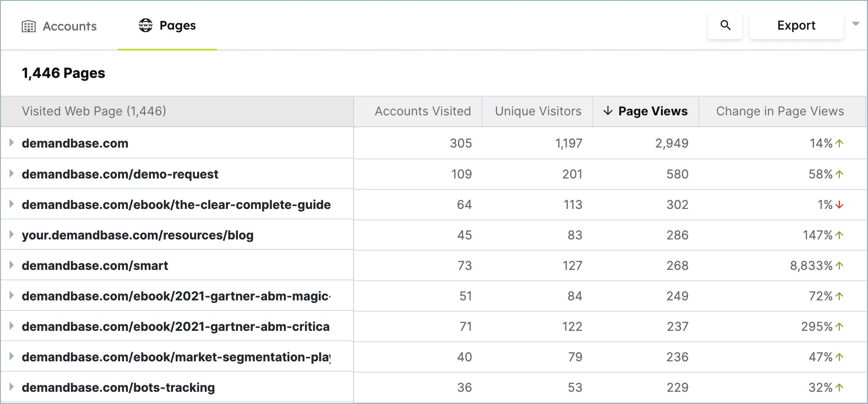Expand the demandbase.com/demo-request row
This screenshot has height=404, width=868.
click(x=12, y=173)
